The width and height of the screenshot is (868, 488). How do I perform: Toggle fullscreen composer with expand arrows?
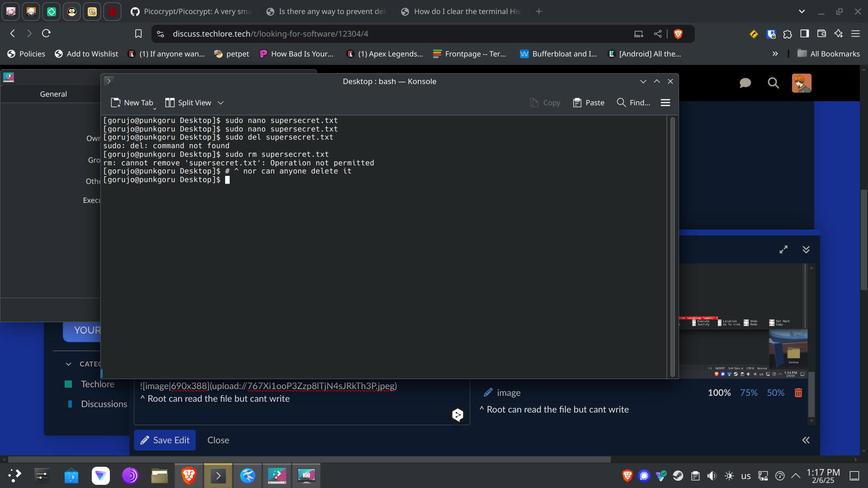(x=783, y=249)
